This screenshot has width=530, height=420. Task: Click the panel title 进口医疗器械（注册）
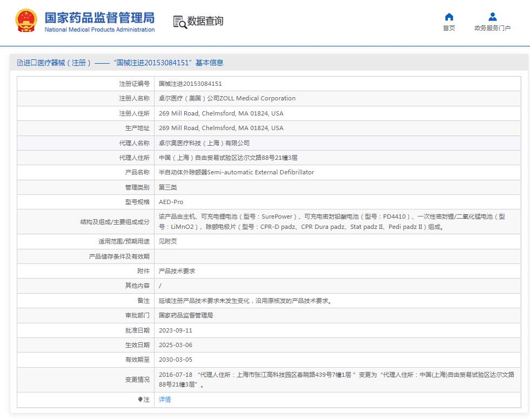[57, 63]
